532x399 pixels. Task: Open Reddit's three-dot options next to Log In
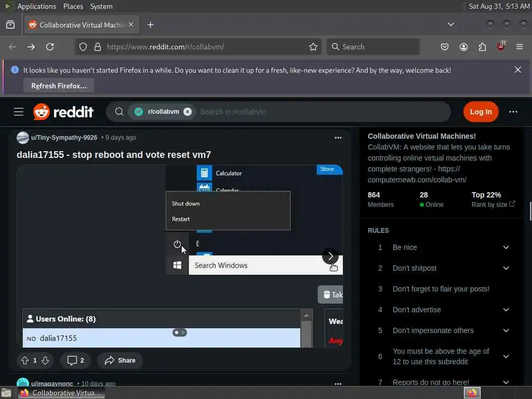tap(513, 112)
